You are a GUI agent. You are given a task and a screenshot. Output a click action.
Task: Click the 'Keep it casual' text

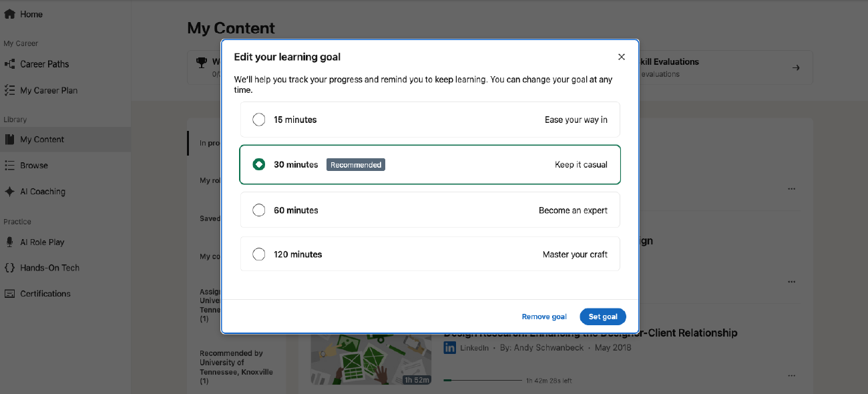[581, 165]
